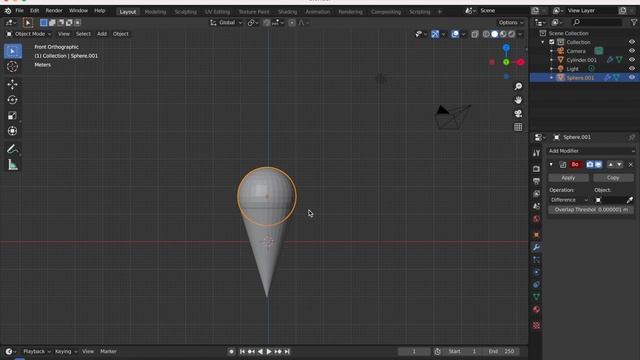Pick boolean object with eyedropper
Screen dimensions: 640x360
630,200
